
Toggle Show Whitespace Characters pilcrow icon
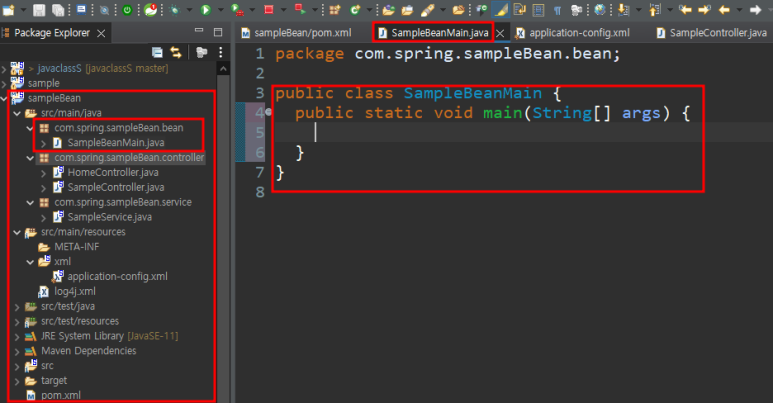coord(557,10)
